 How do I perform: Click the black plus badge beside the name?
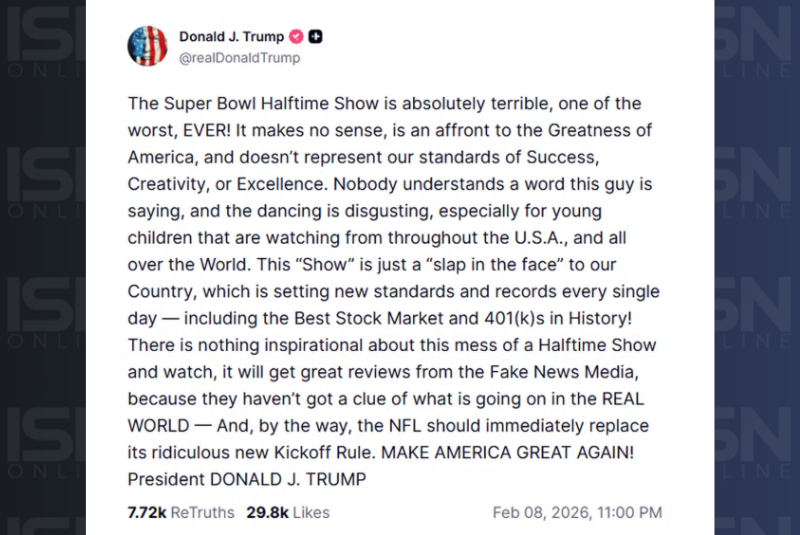(x=316, y=38)
